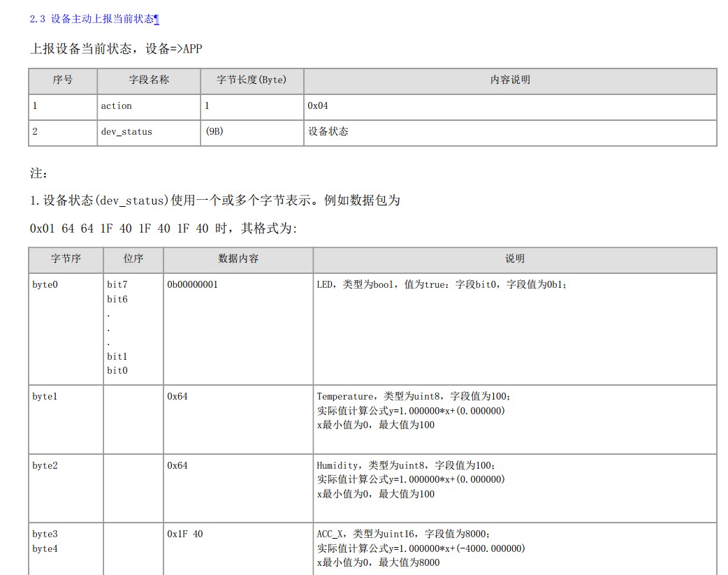The height and width of the screenshot is (575, 728).
Task: Select the 字节长度(Byte) column header
Action: 252,80
